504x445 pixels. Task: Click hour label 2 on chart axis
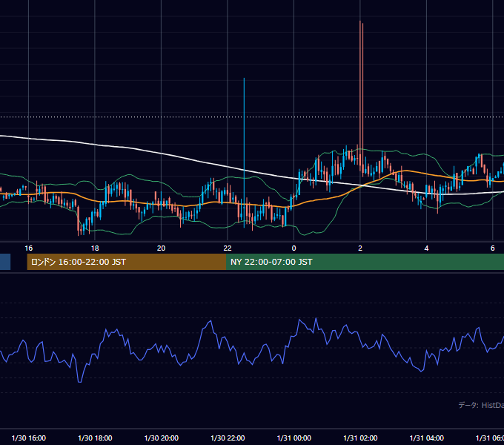(x=360, y=248)
